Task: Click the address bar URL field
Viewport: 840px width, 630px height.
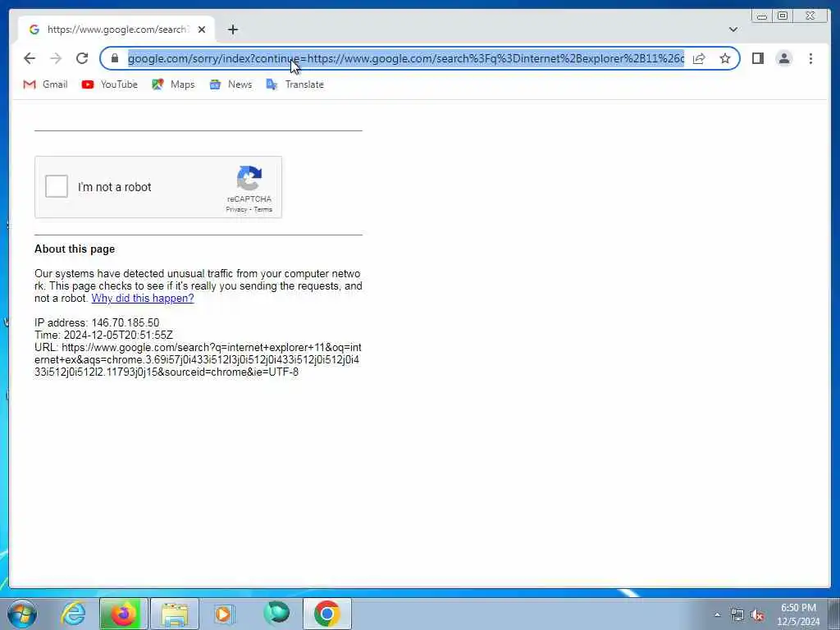Action: (x=405, y=58)
